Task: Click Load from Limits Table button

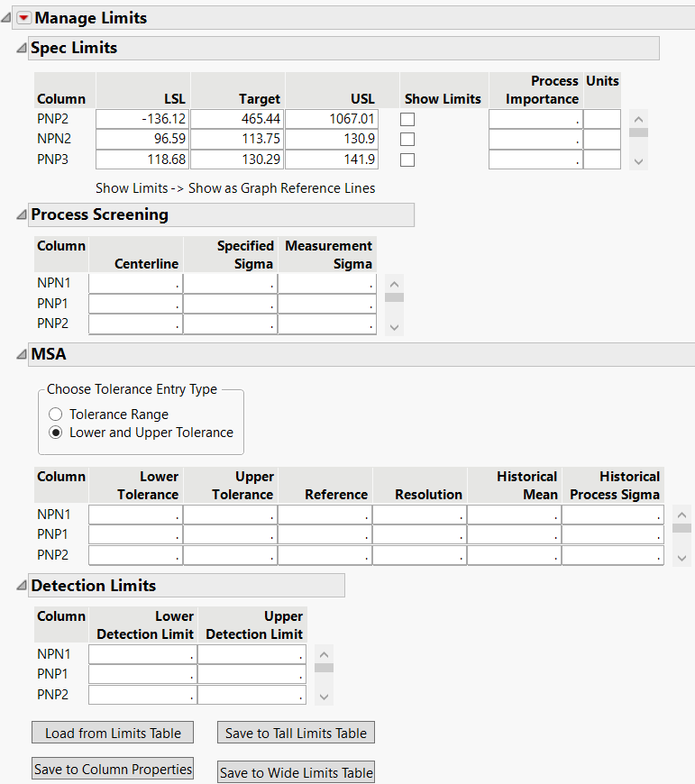Action: click(113, 734)
